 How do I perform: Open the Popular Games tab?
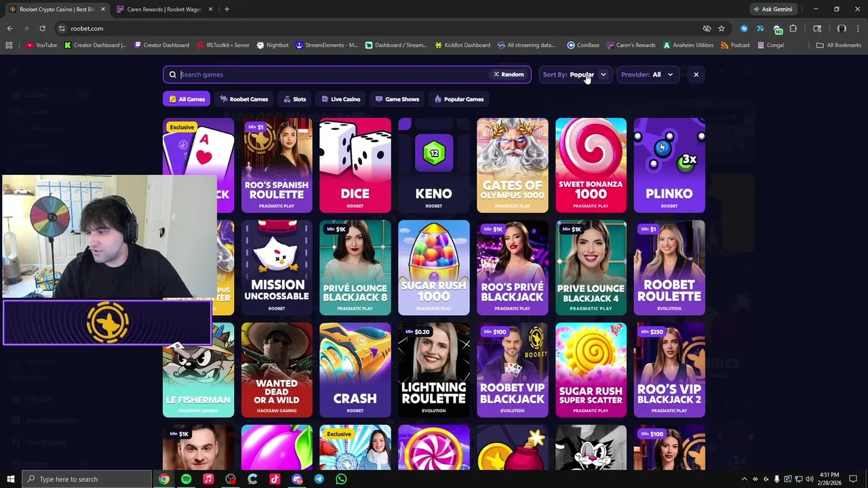459,99
